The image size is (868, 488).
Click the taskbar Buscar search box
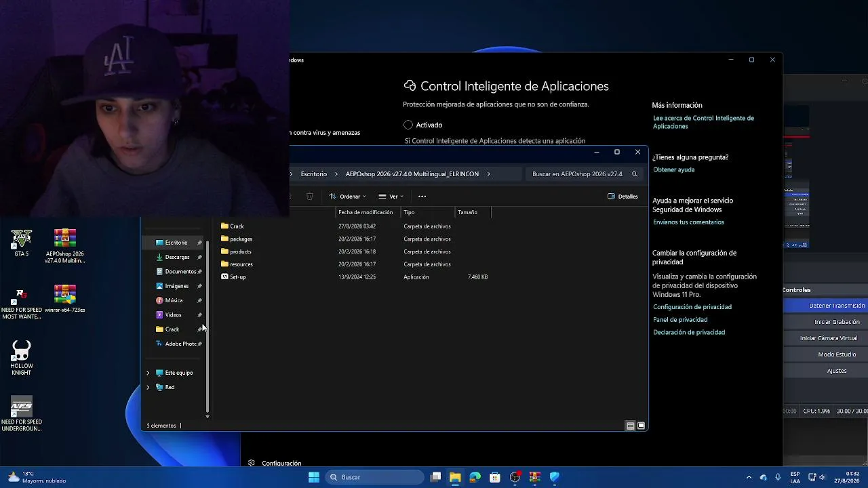[x=374, y=477]
